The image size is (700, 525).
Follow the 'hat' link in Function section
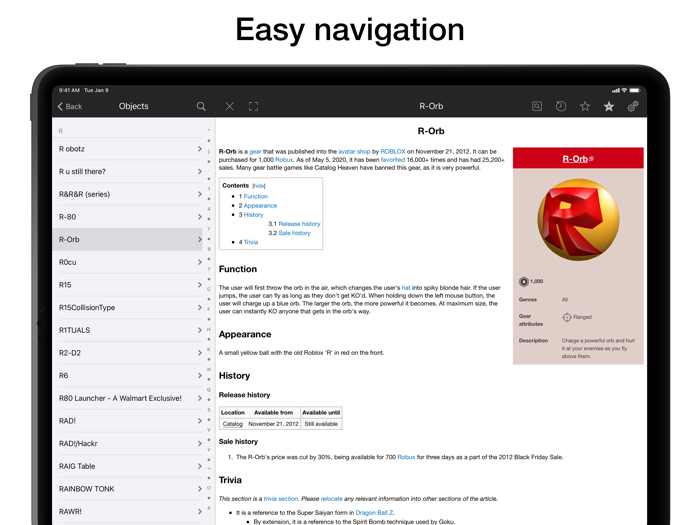(x=406, y=288)
